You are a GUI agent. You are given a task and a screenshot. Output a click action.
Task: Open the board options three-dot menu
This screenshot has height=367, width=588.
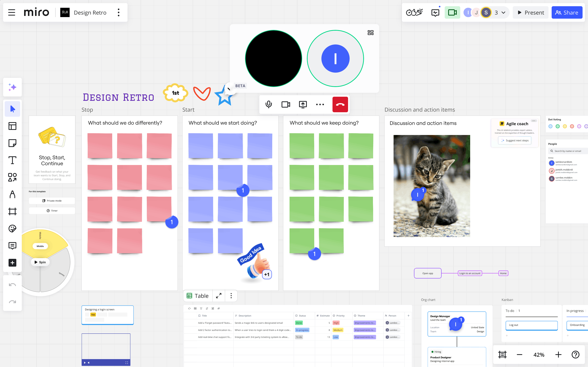coord(119,13)
